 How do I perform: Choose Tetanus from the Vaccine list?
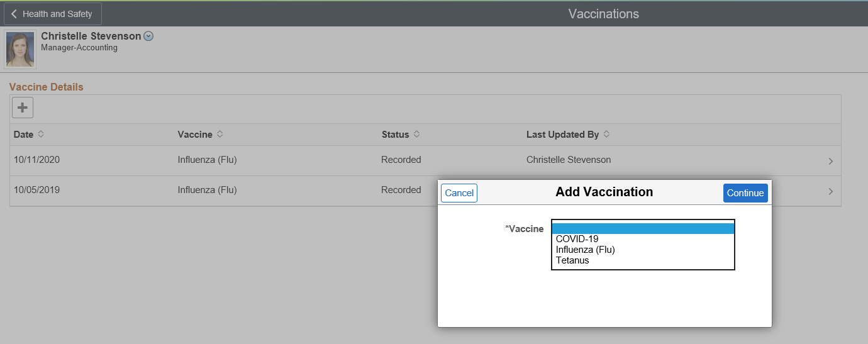tap(572, 260)
